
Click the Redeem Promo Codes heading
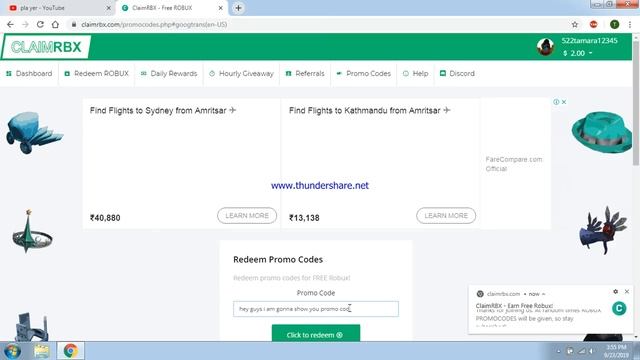(x=278, y=260)
